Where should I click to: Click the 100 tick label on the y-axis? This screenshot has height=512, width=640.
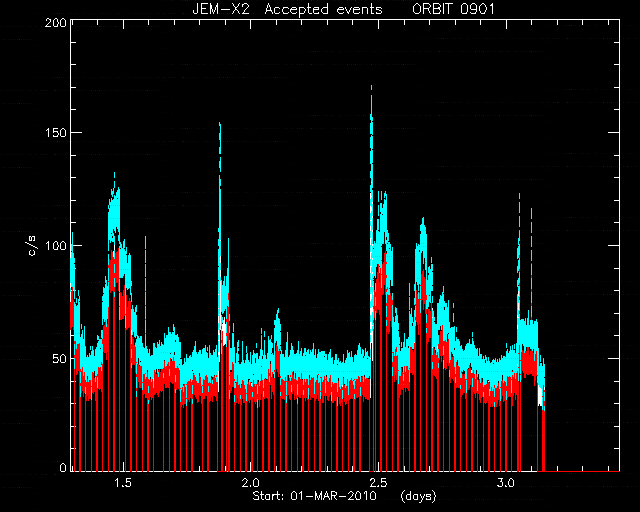(x=56, y=246)
